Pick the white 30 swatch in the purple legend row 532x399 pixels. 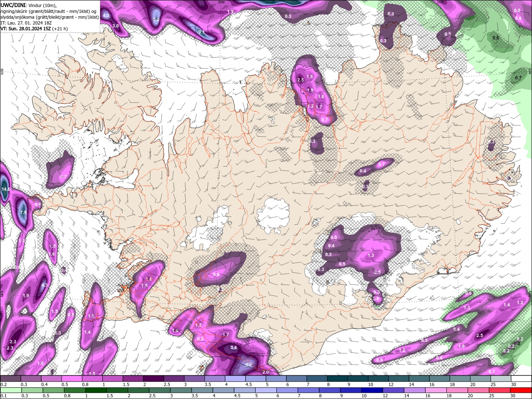522,379
